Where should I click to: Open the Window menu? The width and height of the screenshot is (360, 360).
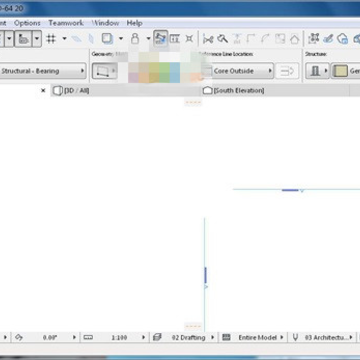coord(105,23)
